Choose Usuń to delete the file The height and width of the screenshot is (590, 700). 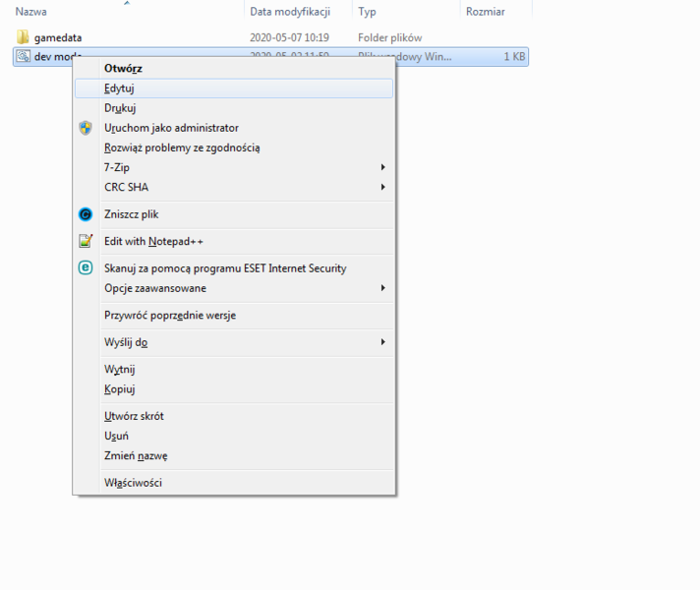tap(116, 436)
